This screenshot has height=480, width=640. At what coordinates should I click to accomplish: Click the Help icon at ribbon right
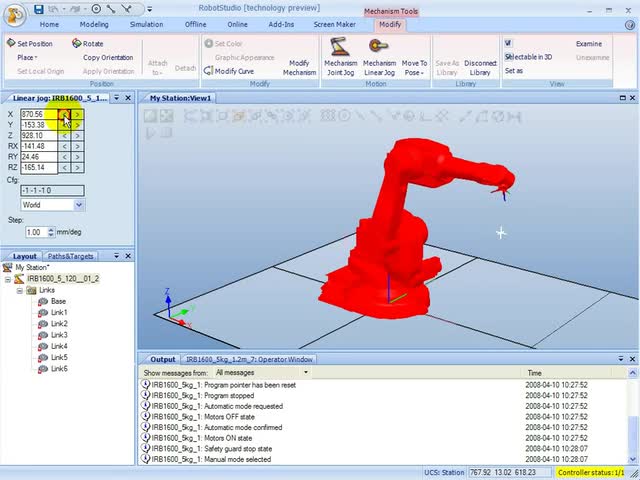click(629, 24)
